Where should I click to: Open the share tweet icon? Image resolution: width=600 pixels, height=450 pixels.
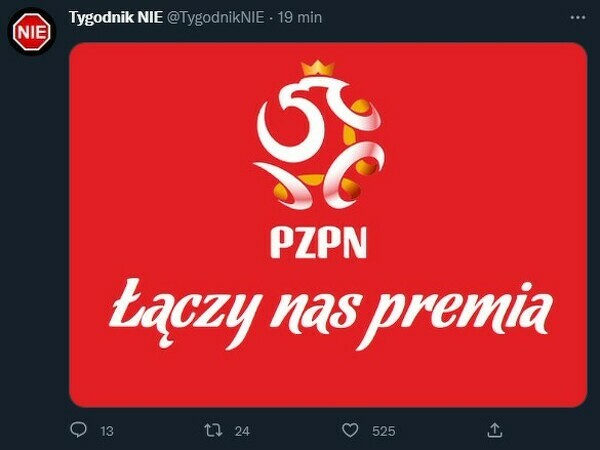tap(494, 430)
